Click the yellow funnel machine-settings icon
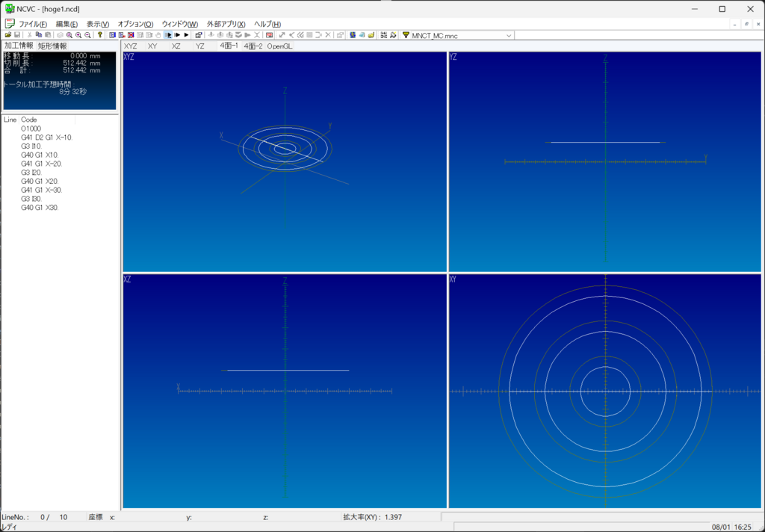 click(406, 35)
